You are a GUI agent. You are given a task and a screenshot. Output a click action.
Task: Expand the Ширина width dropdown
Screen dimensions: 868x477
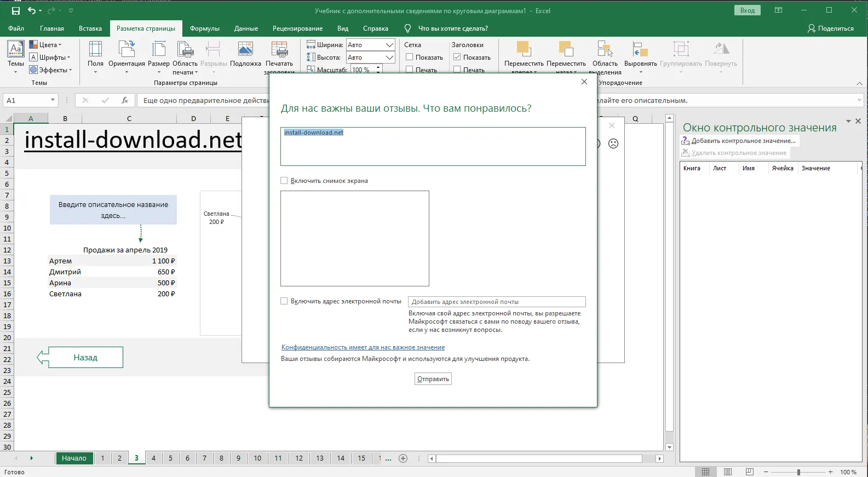[x=389, y=45]
